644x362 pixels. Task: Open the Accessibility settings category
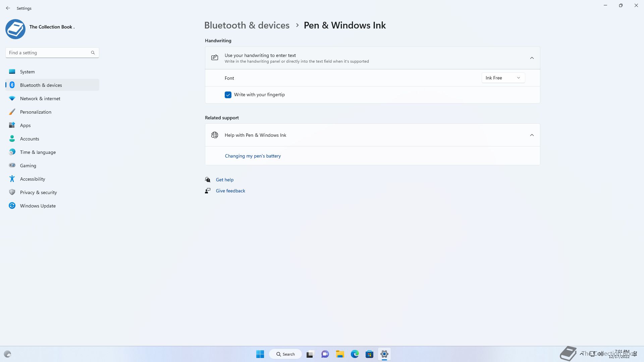point(33,179)
